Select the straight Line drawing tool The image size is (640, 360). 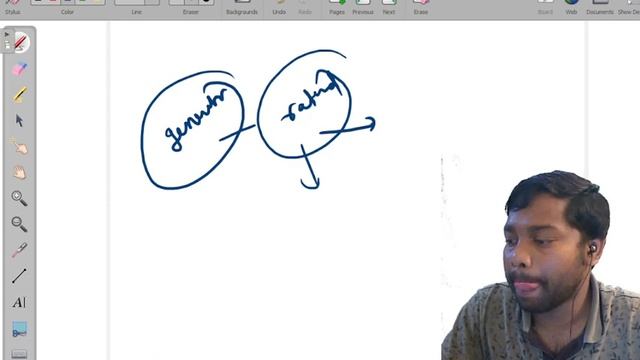coord(19,276)
